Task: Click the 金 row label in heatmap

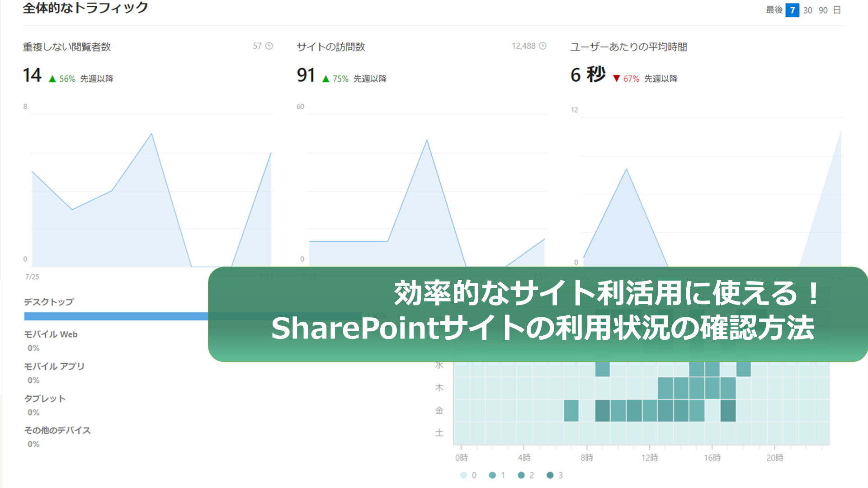Action: 439,410
